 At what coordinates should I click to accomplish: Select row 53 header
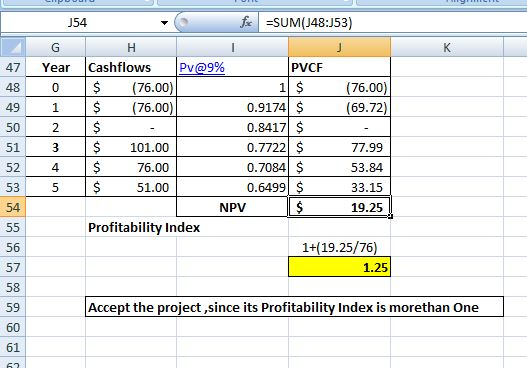(x=13, y=187)
